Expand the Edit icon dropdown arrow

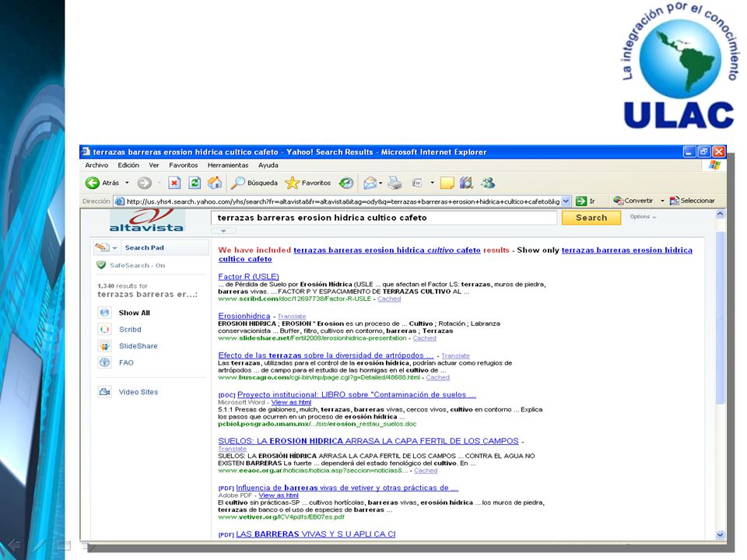432,183
